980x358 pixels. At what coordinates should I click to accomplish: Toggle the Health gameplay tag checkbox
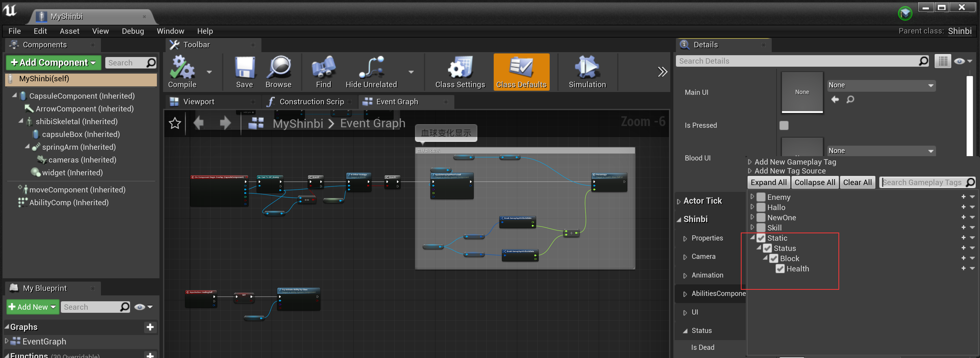click(780, 269)
